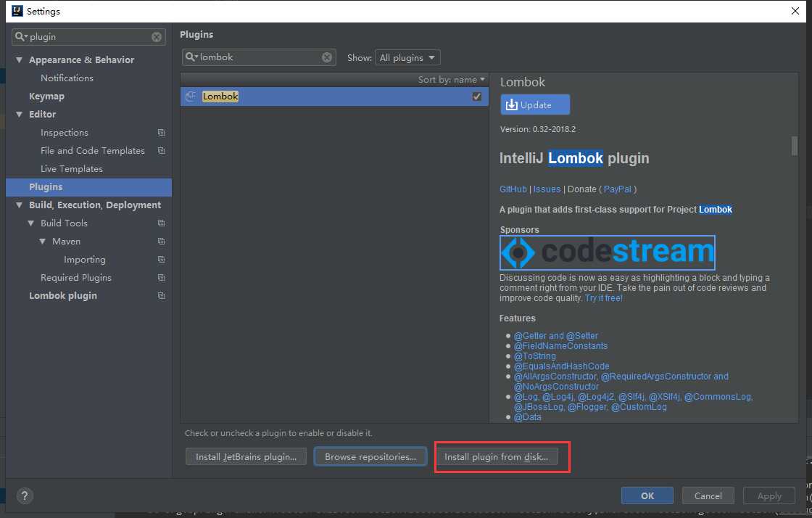
Task: Open Importing settings under Maven
Action: (x=84, y=260)
